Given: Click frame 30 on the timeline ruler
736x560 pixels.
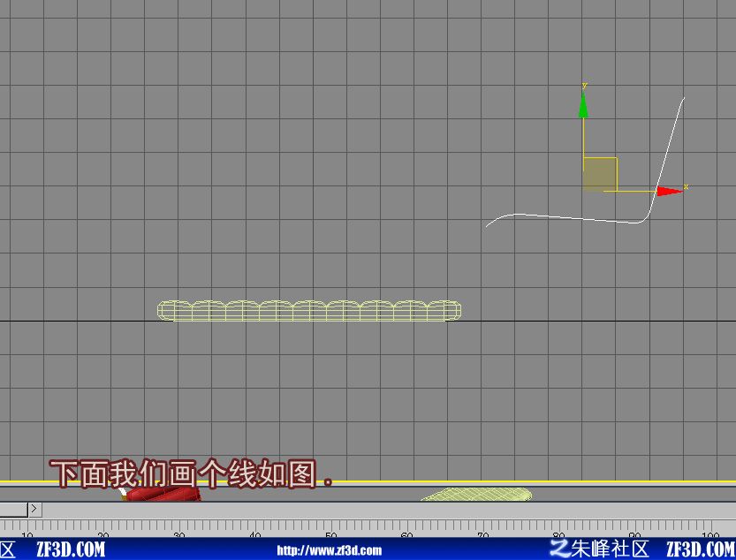Looking at the screenshot, I should (178, 534).
